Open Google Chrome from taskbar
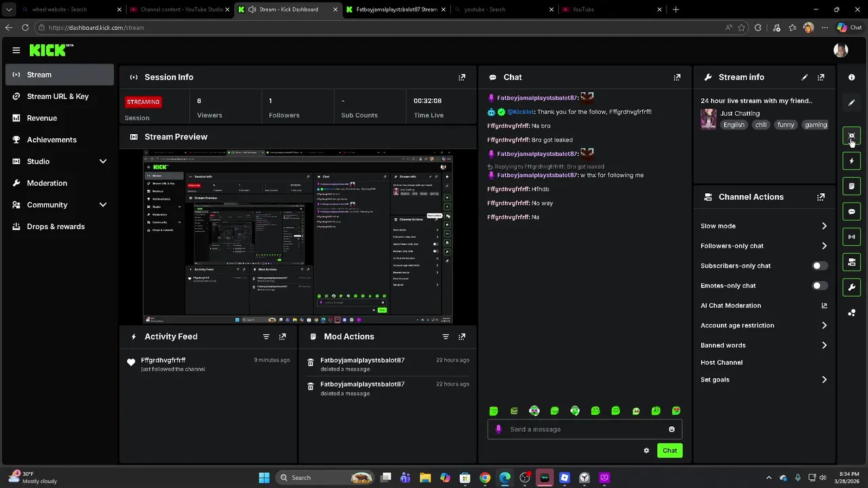 [485, 478]
